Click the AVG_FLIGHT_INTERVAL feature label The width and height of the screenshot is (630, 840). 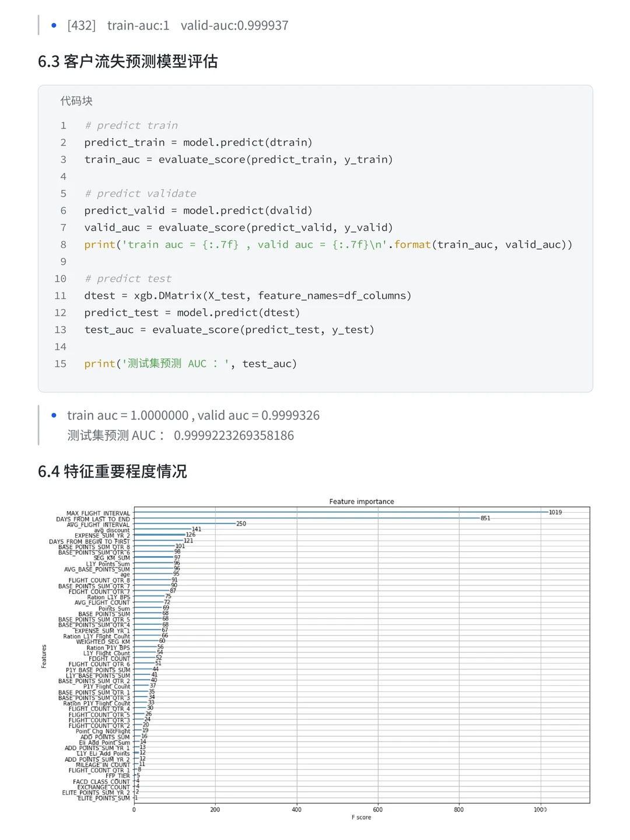click(98, 524)
